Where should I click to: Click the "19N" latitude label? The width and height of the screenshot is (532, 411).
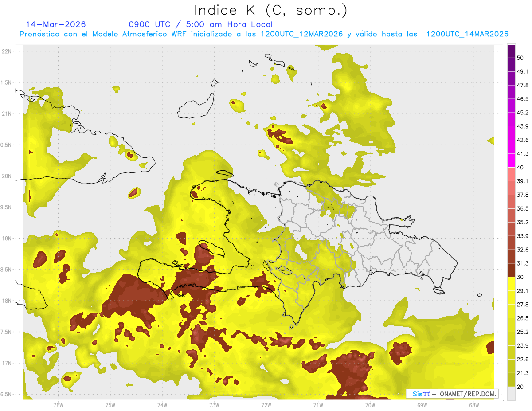7,239
